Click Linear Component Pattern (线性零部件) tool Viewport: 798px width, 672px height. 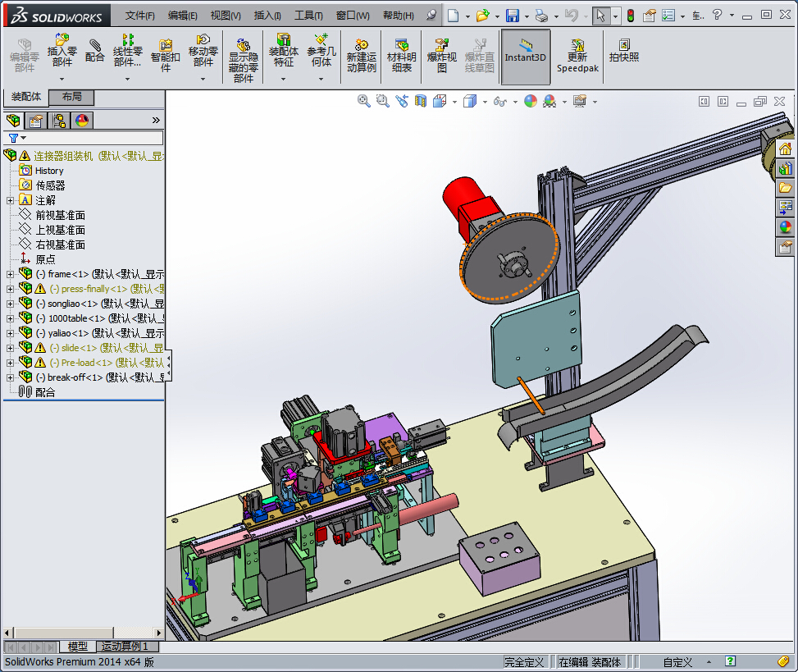[128, 50]
